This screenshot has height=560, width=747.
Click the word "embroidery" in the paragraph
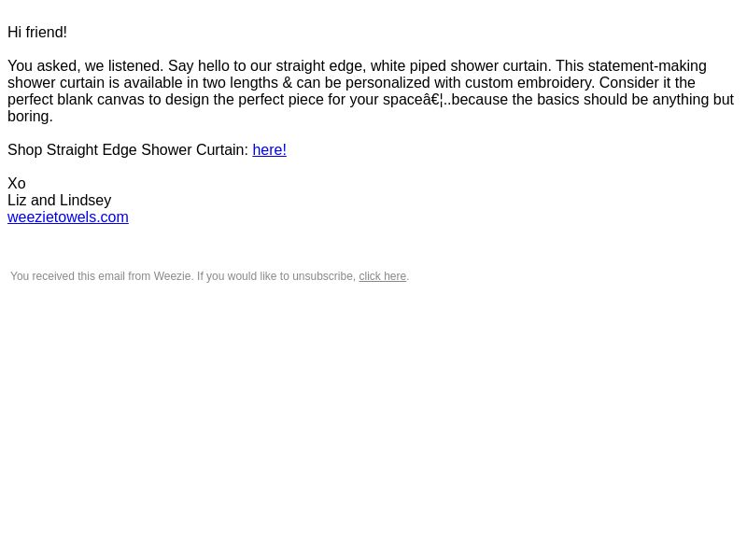(x=556, y=82)
